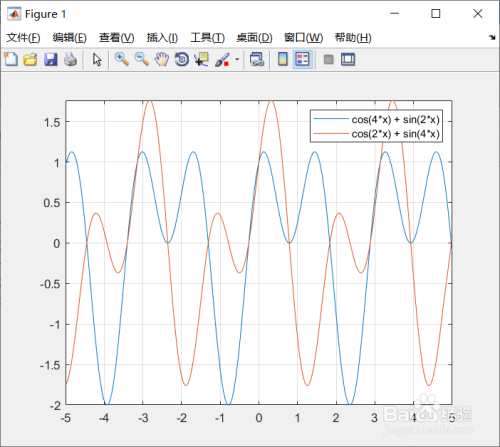Screen dimensions: 500x447
Task: Toggle the Data Cursor tool
Action: click(x=202, y=59)
